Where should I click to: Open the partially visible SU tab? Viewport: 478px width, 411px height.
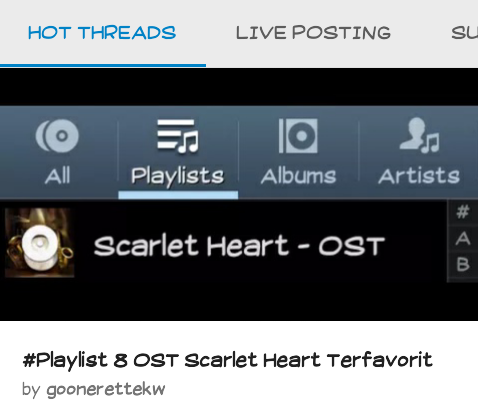pos(464,33)
